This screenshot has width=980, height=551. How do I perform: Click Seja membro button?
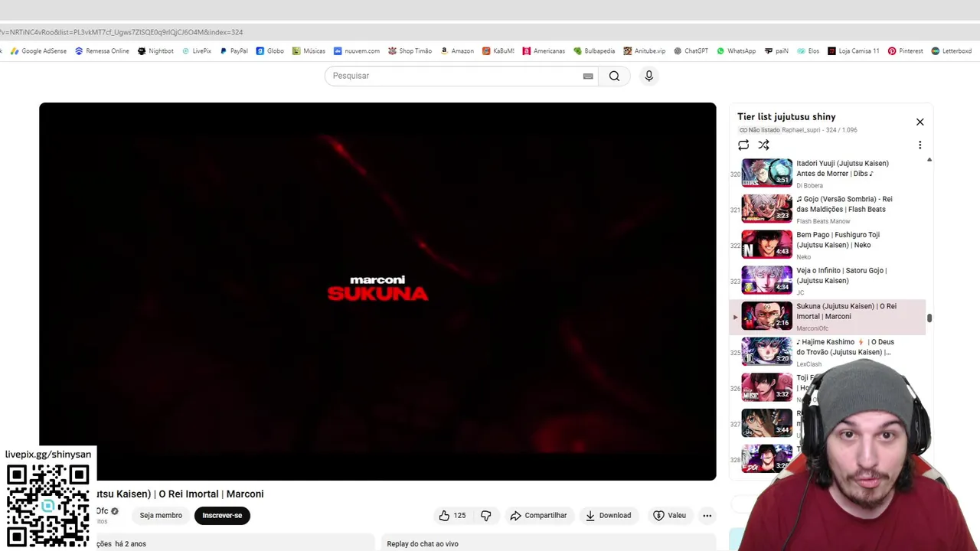click(x=161, y=516)
